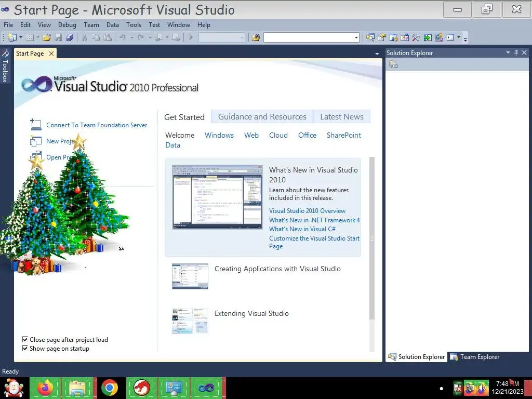Click the Extending Visual Studio thumbnail
Image resolution: width=532 pixels, height=399 pixels.
coord(190,321)
